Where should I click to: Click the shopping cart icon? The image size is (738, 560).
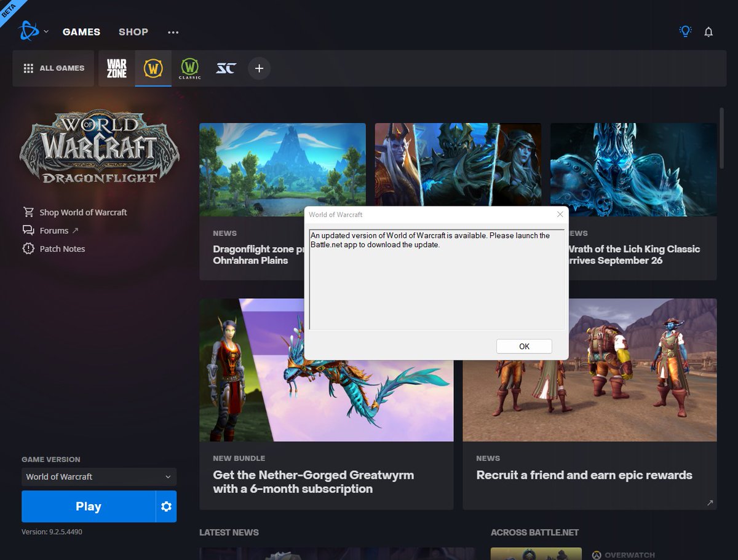click(x=28, y=212)
